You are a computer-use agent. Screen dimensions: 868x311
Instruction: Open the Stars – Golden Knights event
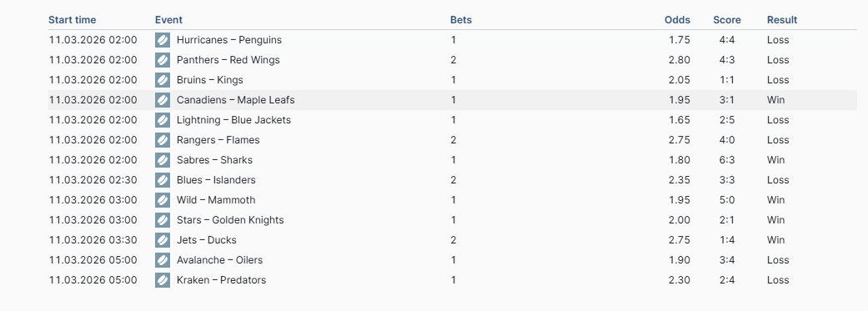[x=230, y=219]
